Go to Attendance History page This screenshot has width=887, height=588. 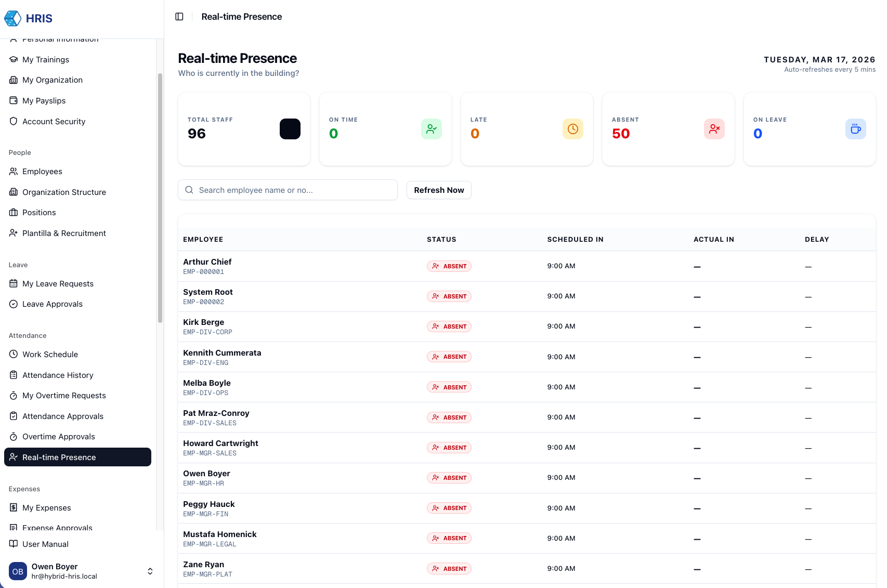[x=58, y=375]
